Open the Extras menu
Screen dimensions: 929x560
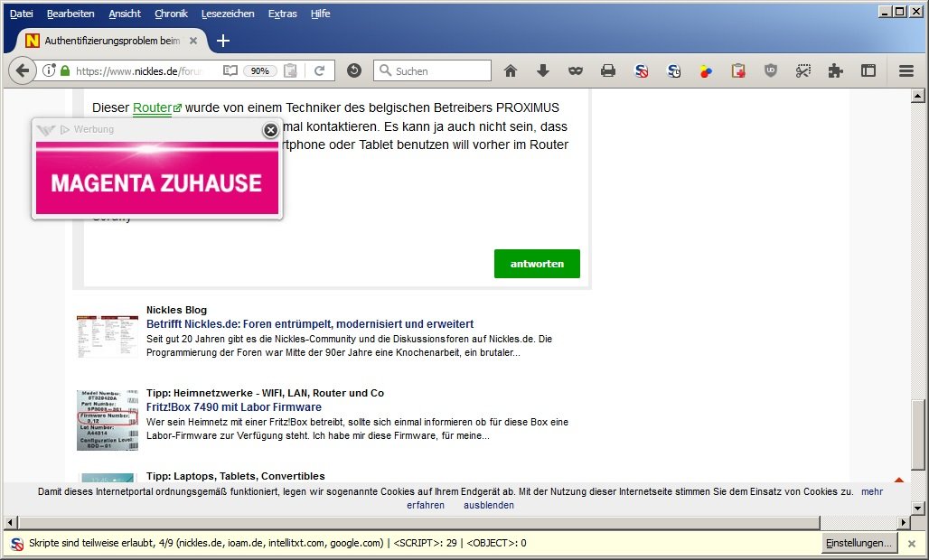point(282,14)
